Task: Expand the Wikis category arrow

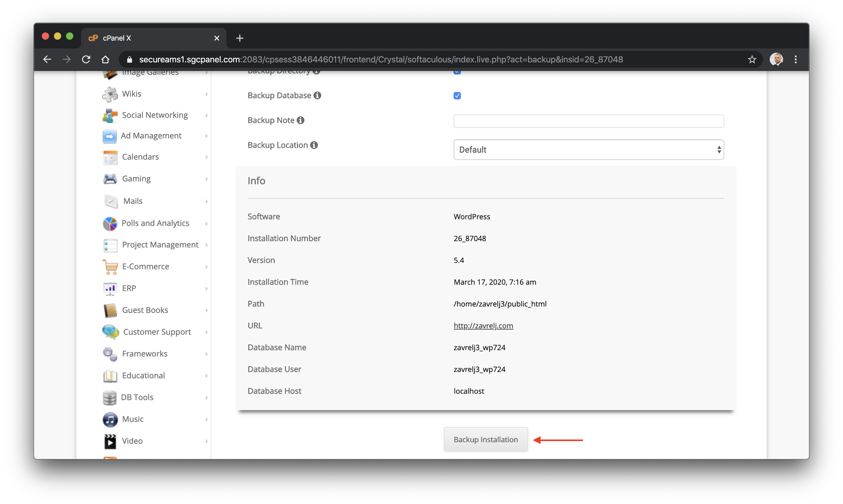Action: tap(206, 94)
